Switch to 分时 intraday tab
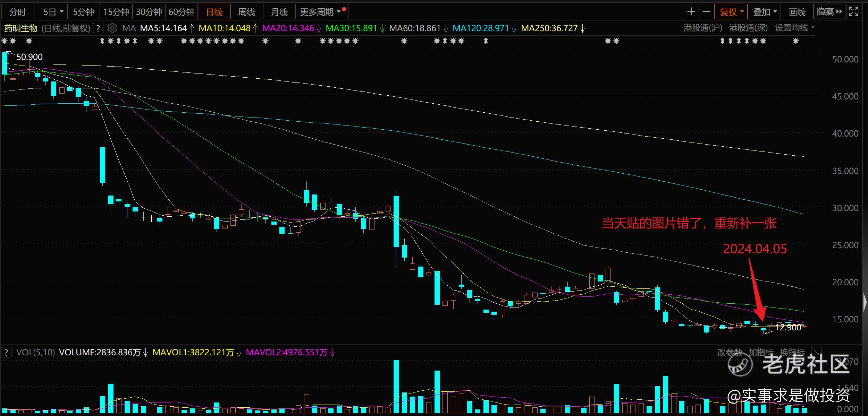 click(x=17, y=12)
